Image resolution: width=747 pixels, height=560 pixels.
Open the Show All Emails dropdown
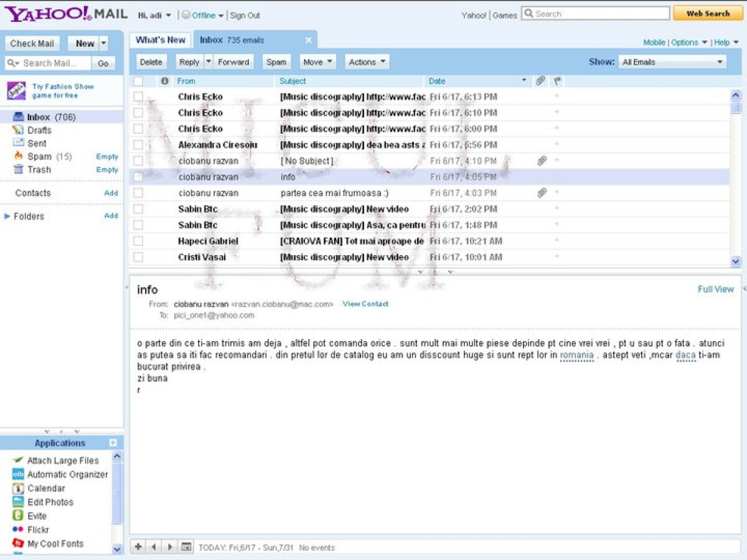click(672, 62)
